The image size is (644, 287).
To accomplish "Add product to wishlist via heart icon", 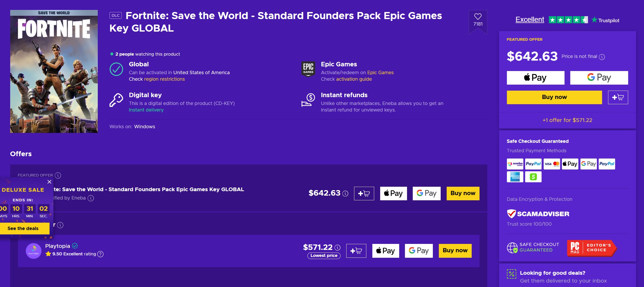I will [x=478, y=17].
